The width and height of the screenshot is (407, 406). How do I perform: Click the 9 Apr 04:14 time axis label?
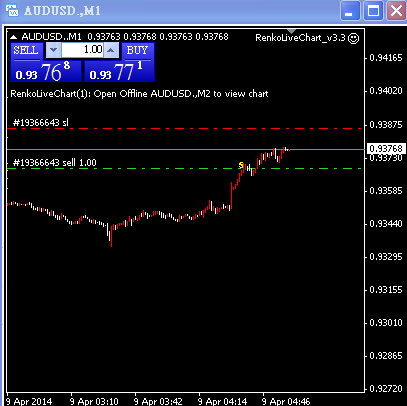pos(222,401)
